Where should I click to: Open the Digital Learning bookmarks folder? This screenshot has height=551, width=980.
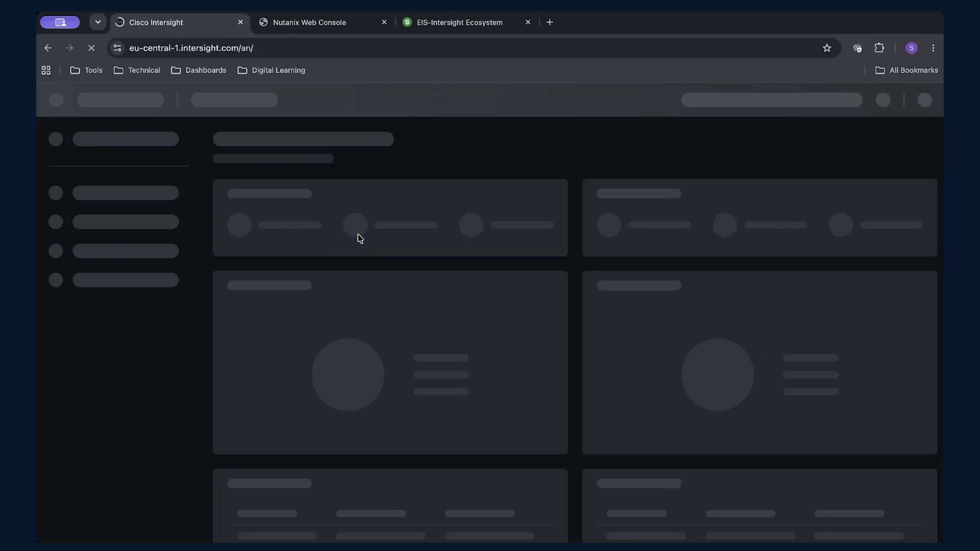(271, 70)
